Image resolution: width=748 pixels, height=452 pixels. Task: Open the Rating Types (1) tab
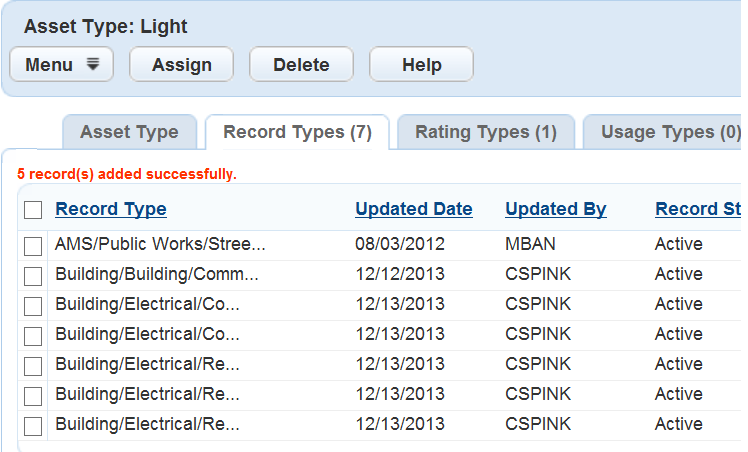tap(485, 132)
